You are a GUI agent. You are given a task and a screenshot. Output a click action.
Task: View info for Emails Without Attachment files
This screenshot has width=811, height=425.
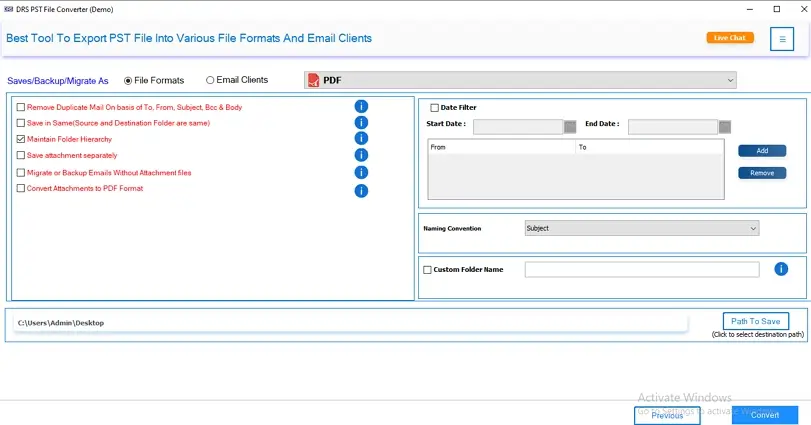[x=361, y=172]
